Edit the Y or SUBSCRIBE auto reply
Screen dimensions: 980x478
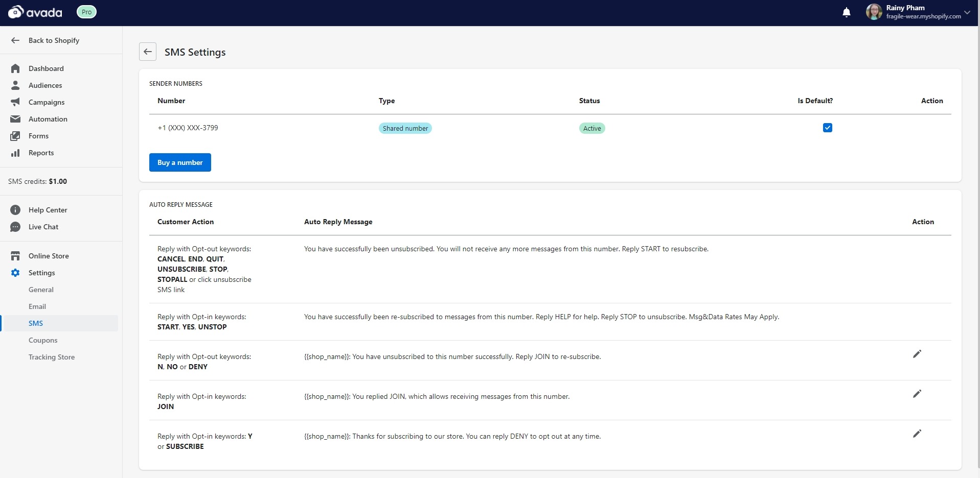[917, 434]
